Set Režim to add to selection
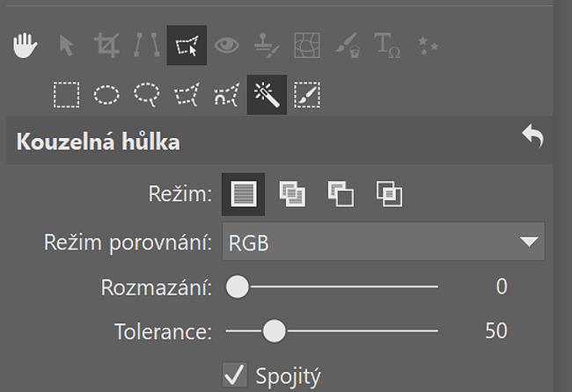The width and height of the screenshot is (572, 392). pos(292,194)
